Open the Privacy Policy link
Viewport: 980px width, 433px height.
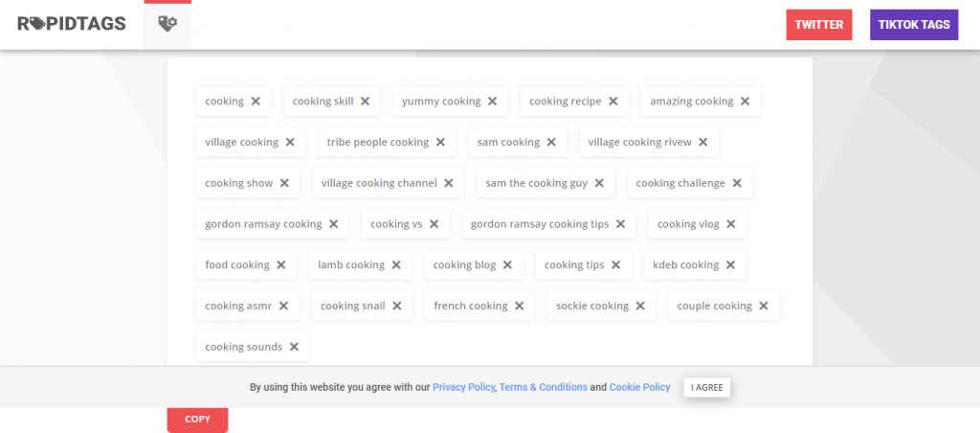(463, 387)
